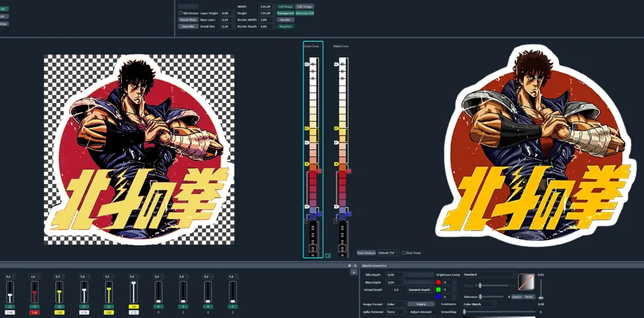Viewport: 644px width, 318px height.
Task: Click the Border button
Action: (x=285, y=20)
